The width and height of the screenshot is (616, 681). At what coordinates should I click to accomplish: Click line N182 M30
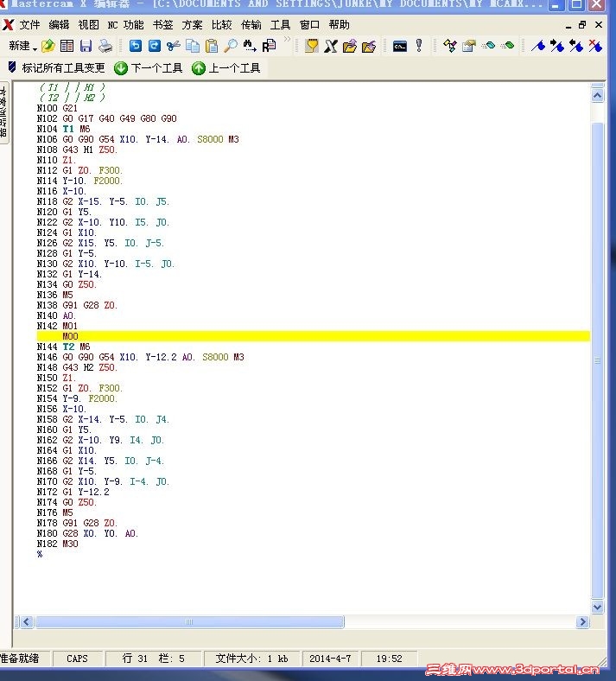(x=57, y=544)
